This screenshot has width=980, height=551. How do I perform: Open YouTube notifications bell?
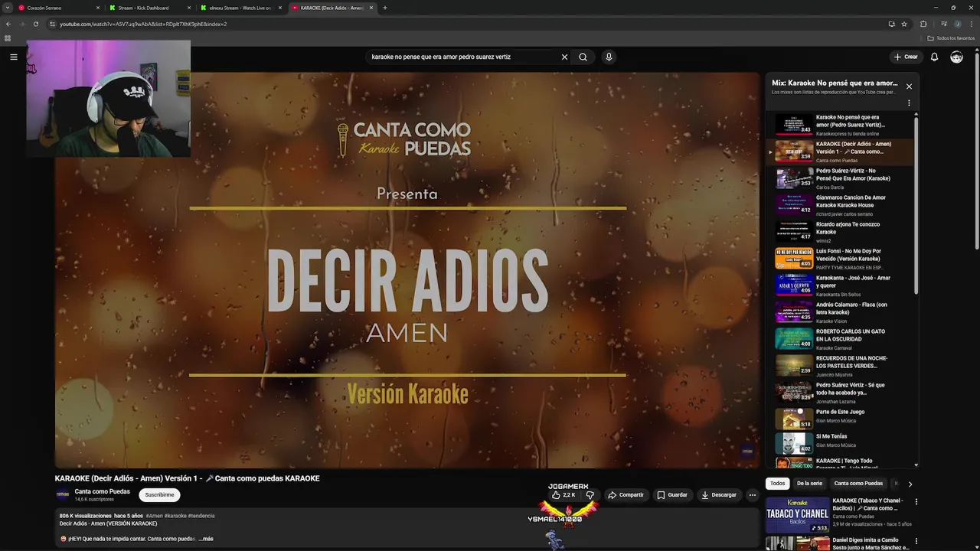934,57
